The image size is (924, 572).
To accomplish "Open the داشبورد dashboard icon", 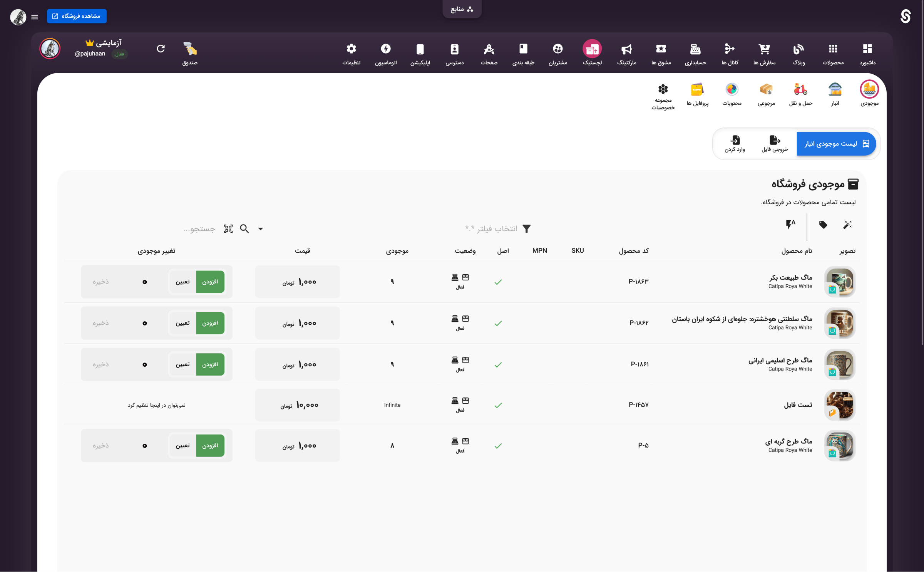I will coord(867,54).
